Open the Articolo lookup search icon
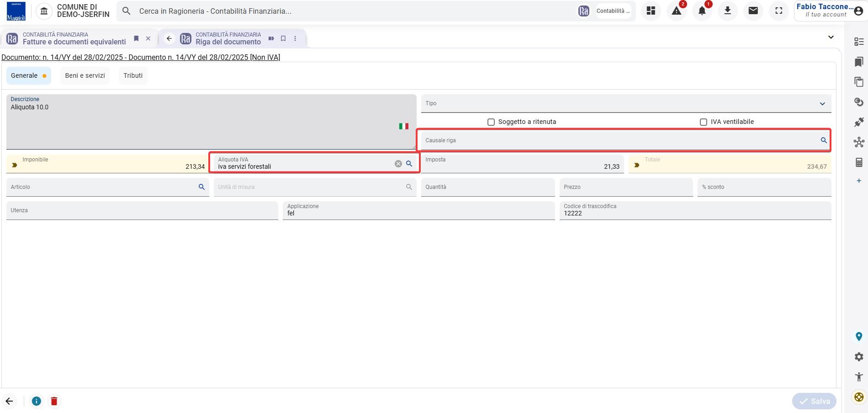The image size is (868, 413). 201,187
